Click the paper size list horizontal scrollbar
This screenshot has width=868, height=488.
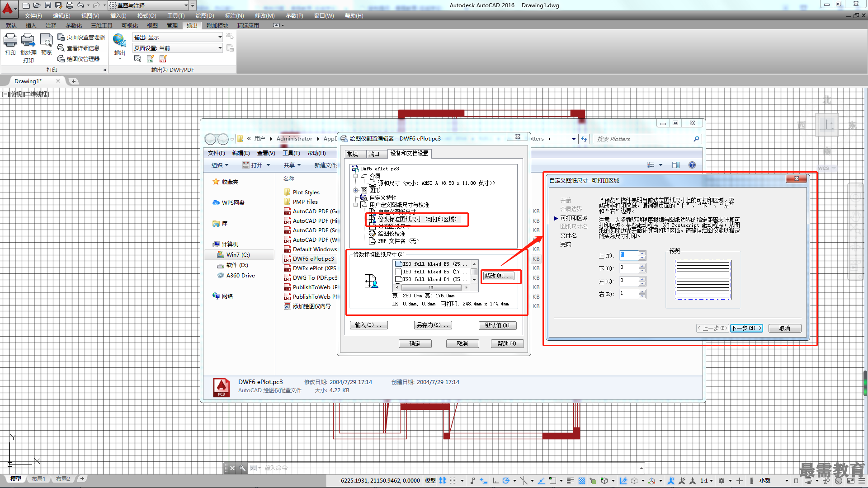coord(431,287)
